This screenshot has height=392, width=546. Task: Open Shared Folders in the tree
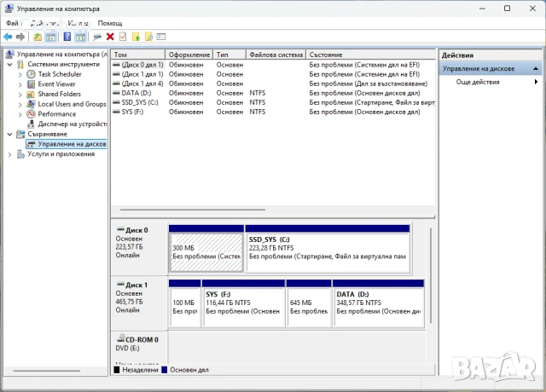tap(59, 94)
